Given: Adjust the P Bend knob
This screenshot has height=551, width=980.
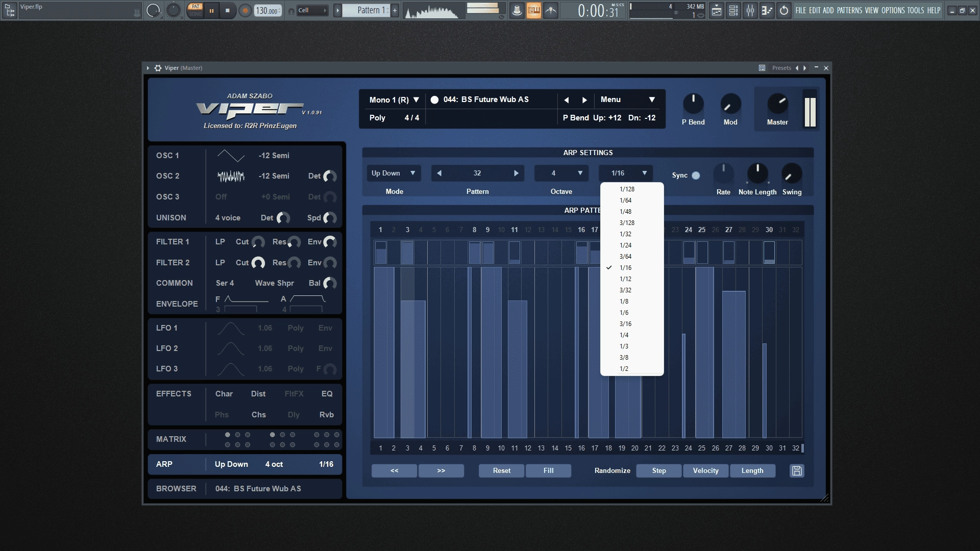Looking at the screenshot, I should [x=693, y=104].
